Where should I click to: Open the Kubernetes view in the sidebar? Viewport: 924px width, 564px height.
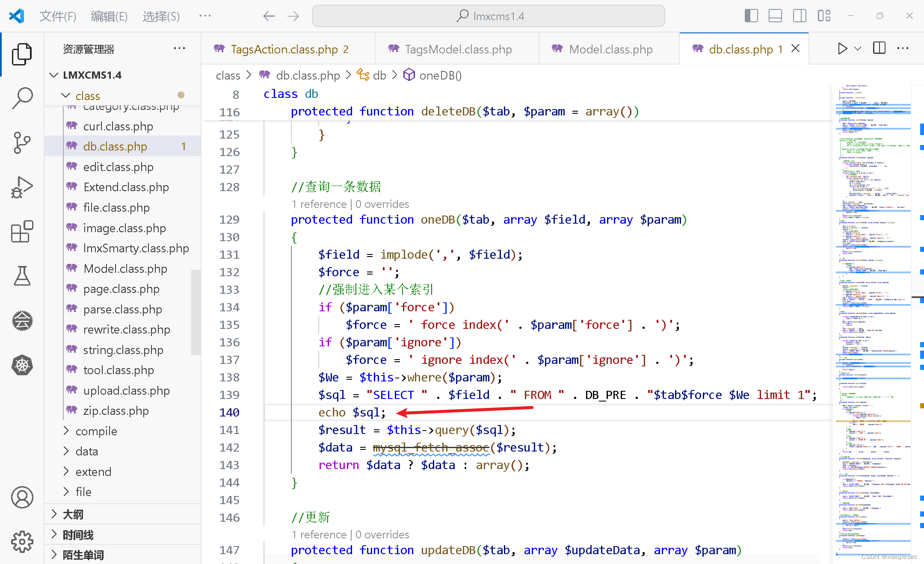(22, 365)
